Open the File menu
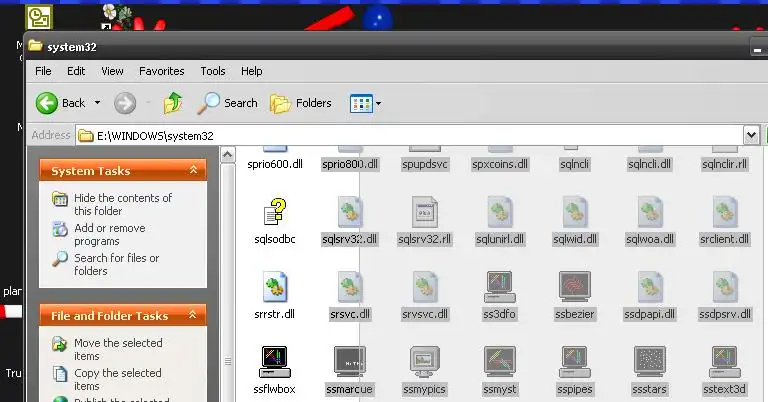The height and width of the screenshot is (402, 768). [43, 71]
